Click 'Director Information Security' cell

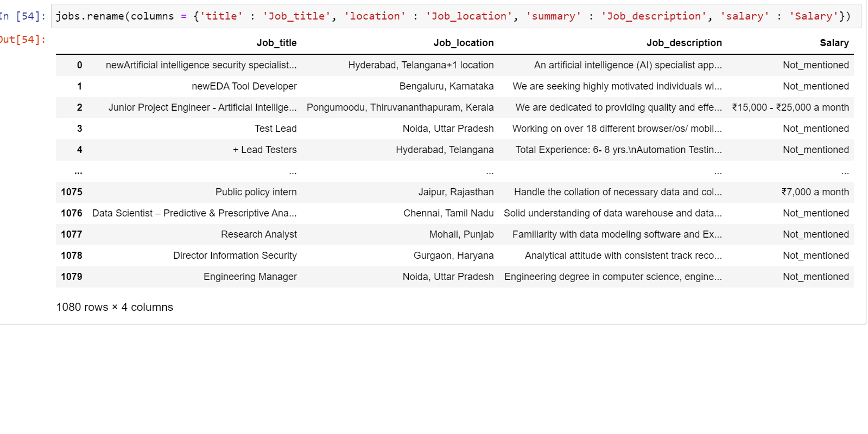tap(235, 256)
